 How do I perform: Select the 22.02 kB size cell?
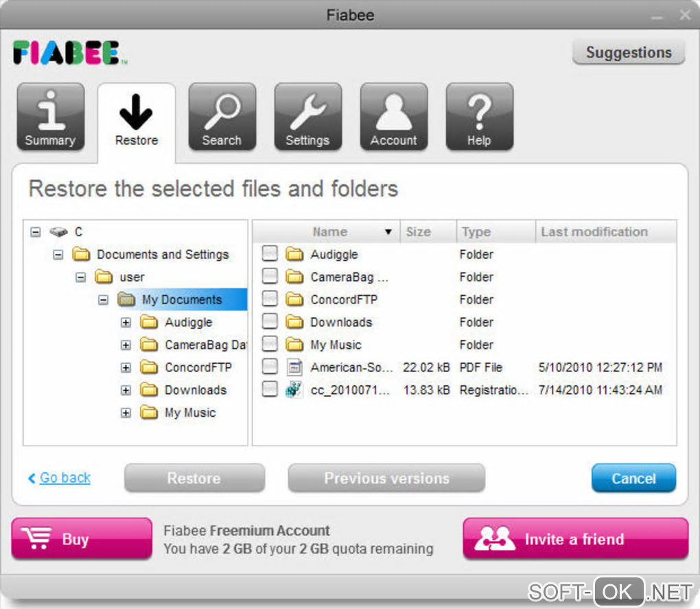426,367
